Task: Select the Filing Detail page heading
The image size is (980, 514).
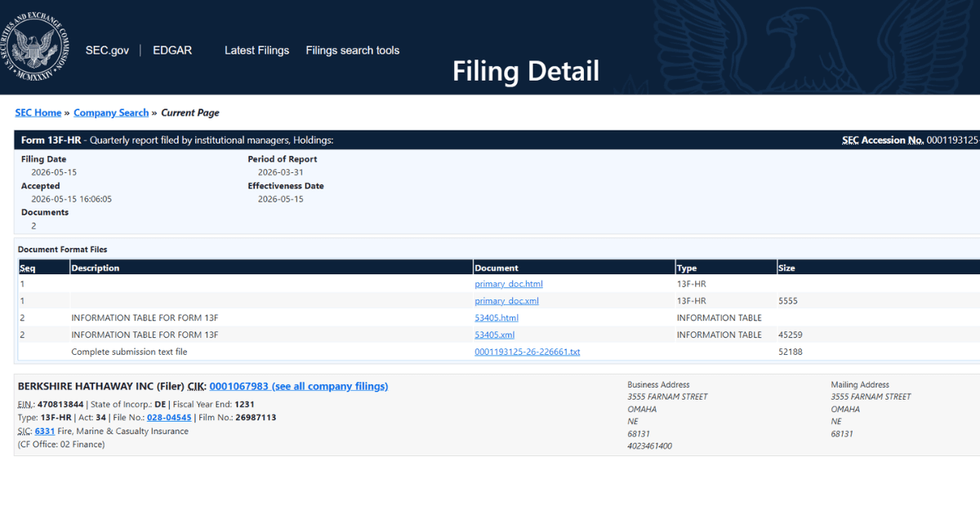Action: click(526, 71)
